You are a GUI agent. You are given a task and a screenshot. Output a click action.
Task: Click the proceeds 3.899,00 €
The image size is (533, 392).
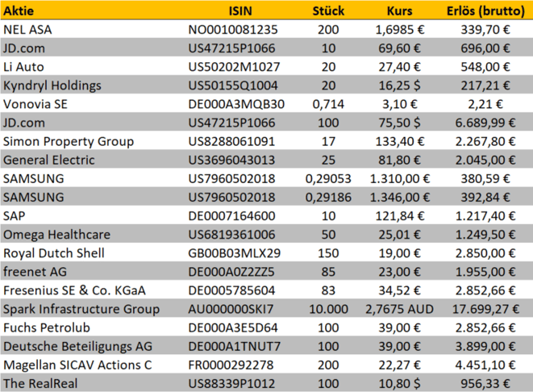pyautogui.click(x=485, y=347)
